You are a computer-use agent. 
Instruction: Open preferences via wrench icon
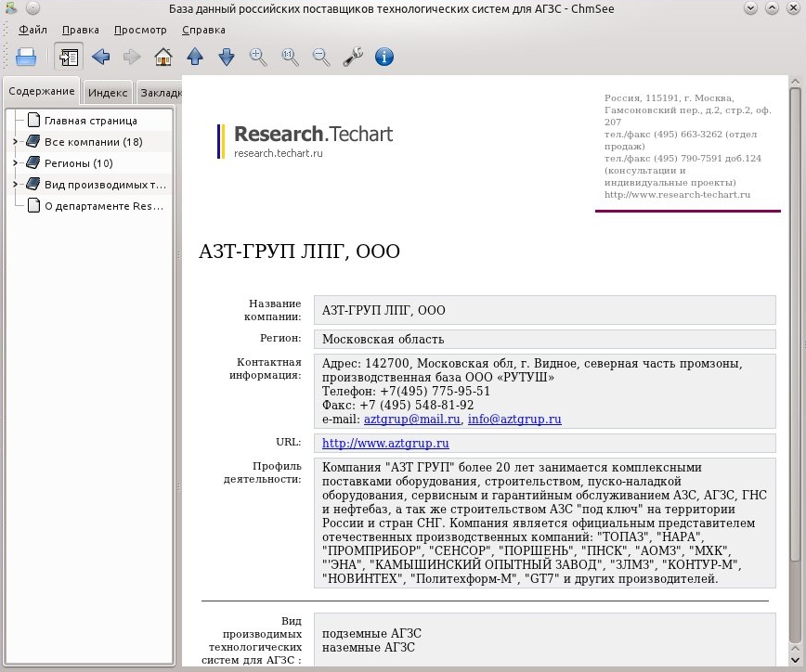(353, 57)
